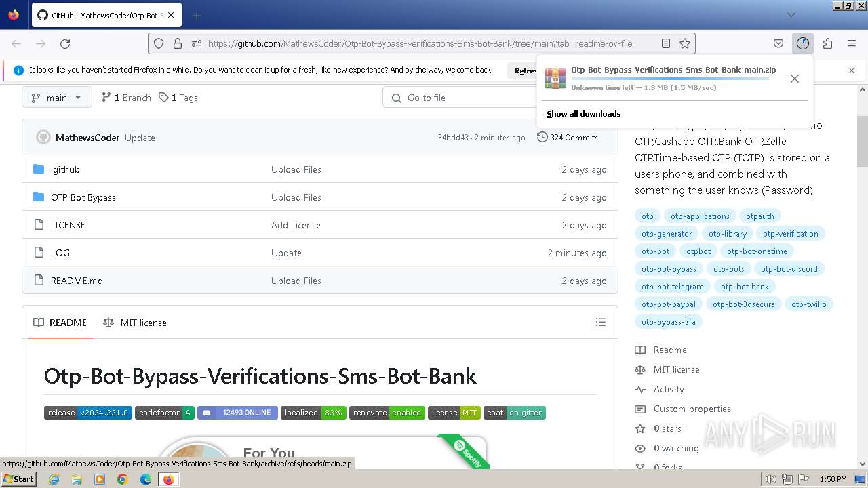Open the README.md file
The height and width of the screenshot is (488, 868).
(x=77, y=281)
